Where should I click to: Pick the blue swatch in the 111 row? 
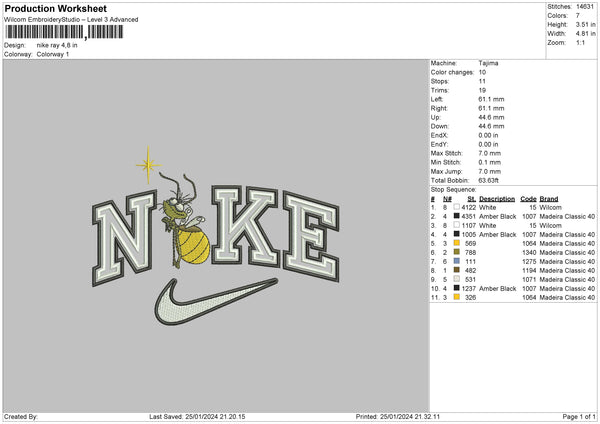[x=457, y=261]
